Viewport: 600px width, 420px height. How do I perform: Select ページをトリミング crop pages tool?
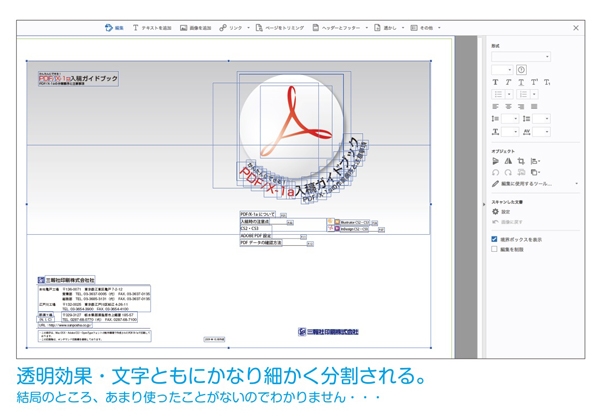pyautogui.click(x=280, y=28)
